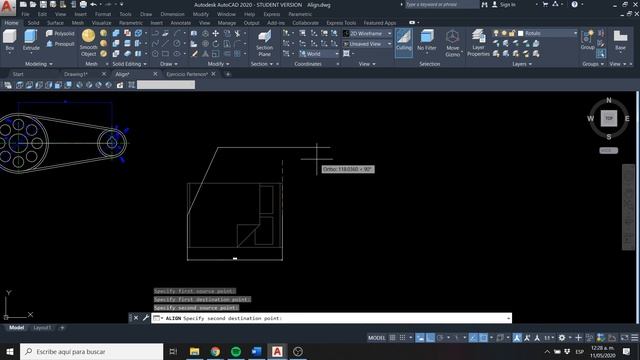Expand the Modeling panel
Viewport: 640px width, 360px height.
(x=39, y=64)
